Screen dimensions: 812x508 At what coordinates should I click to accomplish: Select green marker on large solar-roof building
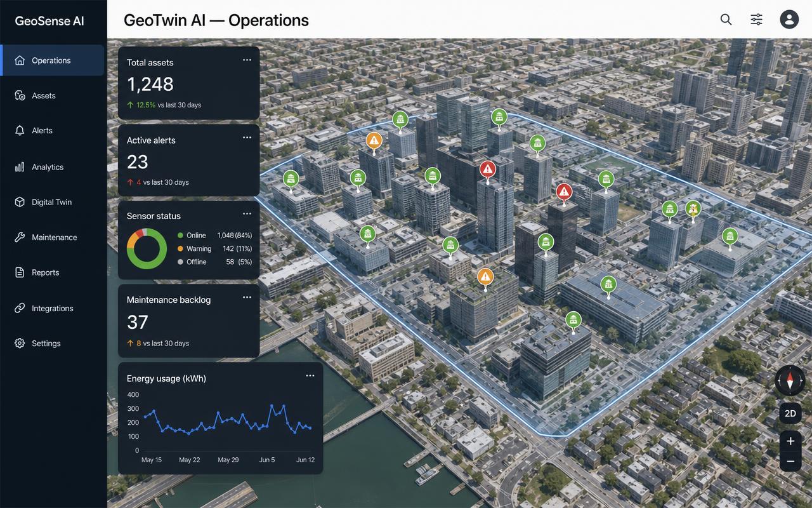coord(608,286)
